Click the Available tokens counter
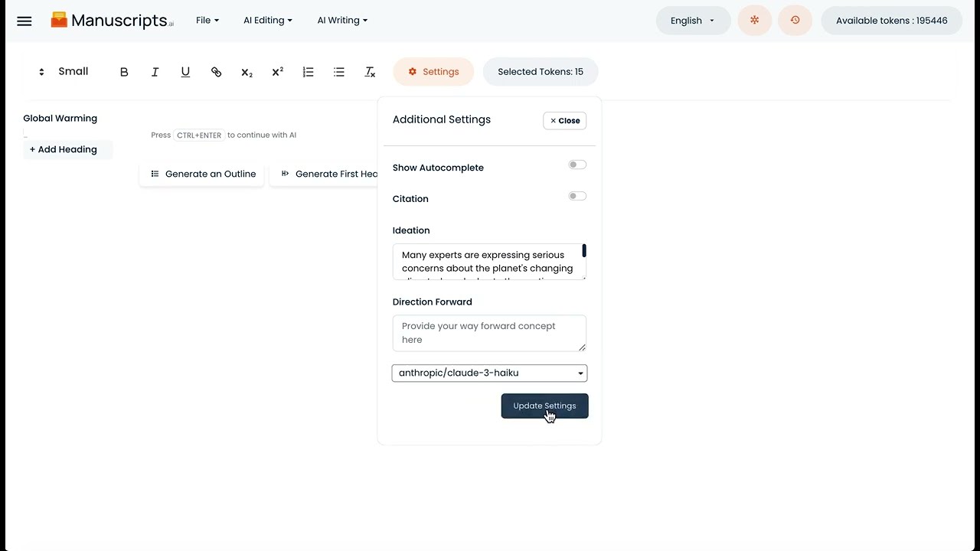 pyautogui.click(x=892, y=21)
